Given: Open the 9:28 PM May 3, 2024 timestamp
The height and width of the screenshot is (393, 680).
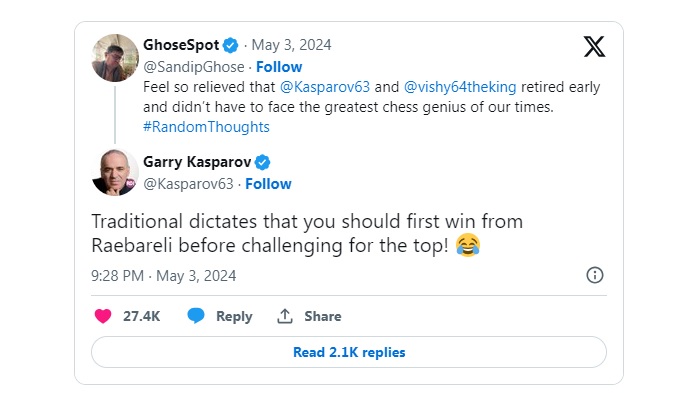Looking at the screenshot, I should 163,276.
